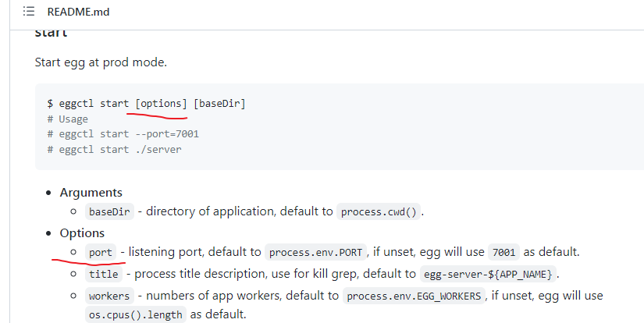Click the '7001' default value code
The image size is (644, 323).
[503, 252]
